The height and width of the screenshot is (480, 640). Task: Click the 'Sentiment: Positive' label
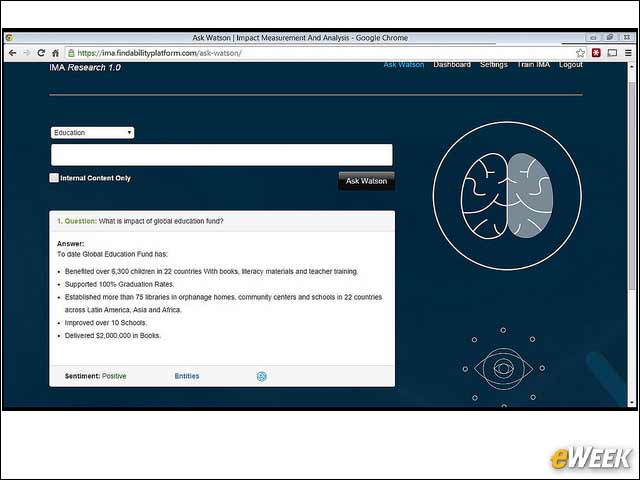pyautogui.click(x=96, y=376)
